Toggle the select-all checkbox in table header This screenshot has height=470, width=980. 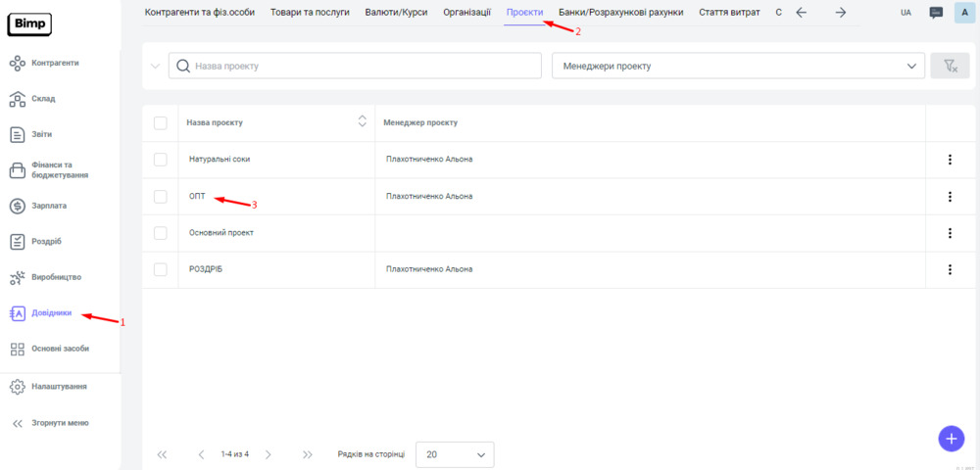161,122
